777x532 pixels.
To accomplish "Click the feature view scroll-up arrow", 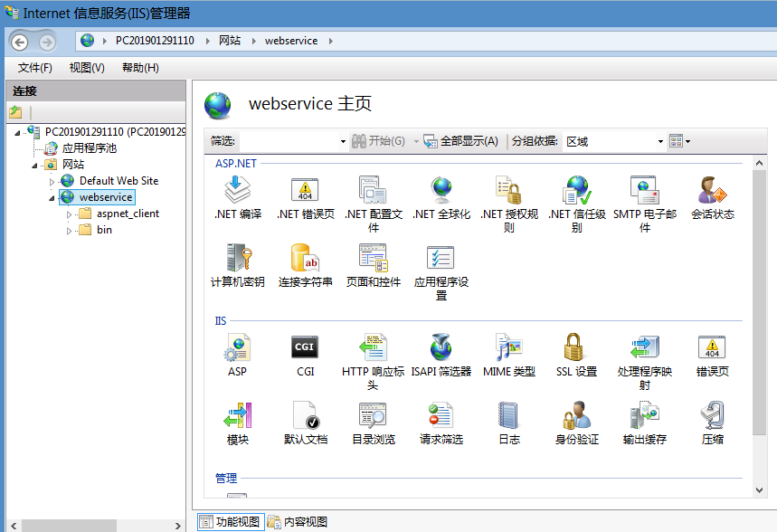I will click(x=759, y=163).
